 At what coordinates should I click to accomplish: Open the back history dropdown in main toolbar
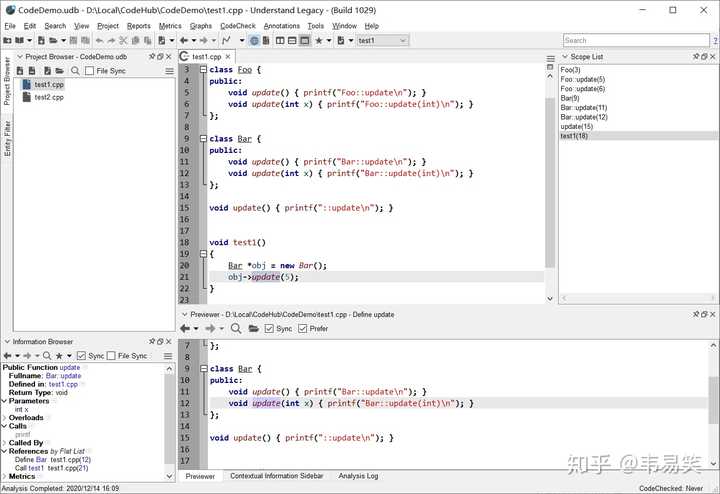[x=194, y=40]
